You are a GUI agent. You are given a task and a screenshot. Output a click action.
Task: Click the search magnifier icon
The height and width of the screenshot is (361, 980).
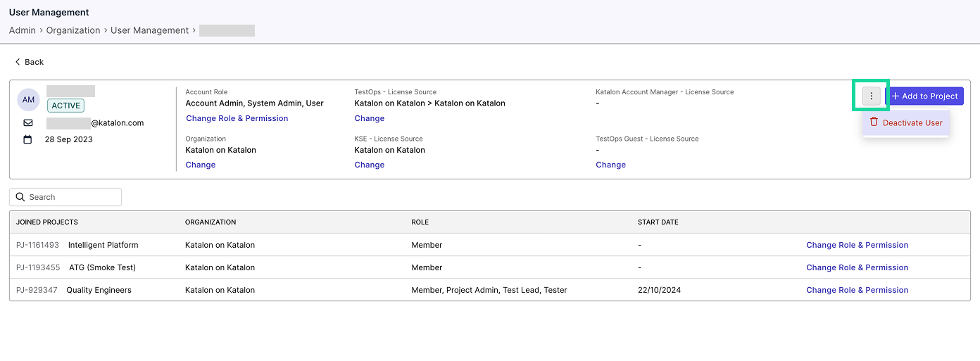coord(20,197)
